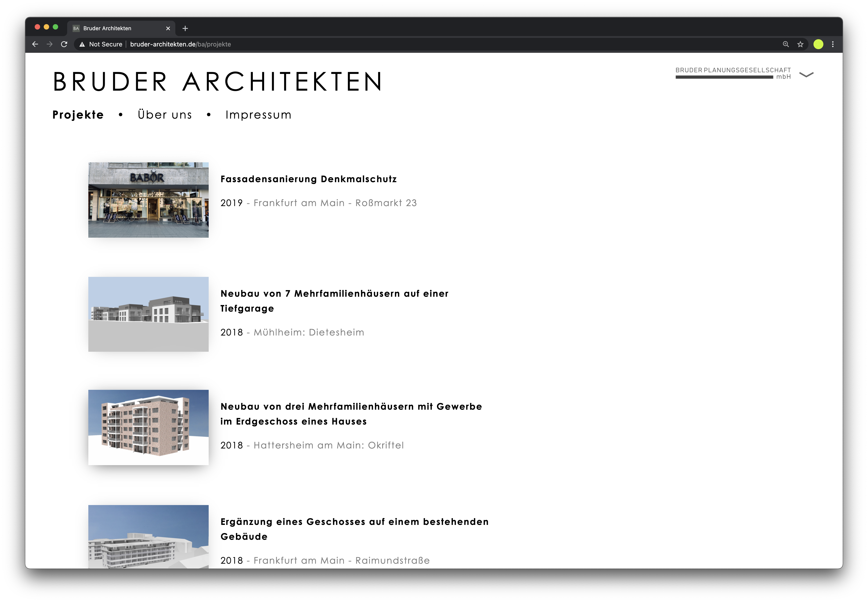Screen dimensions: 868x602
Task: Click the browser forward arrow
Action: (49, 44)
